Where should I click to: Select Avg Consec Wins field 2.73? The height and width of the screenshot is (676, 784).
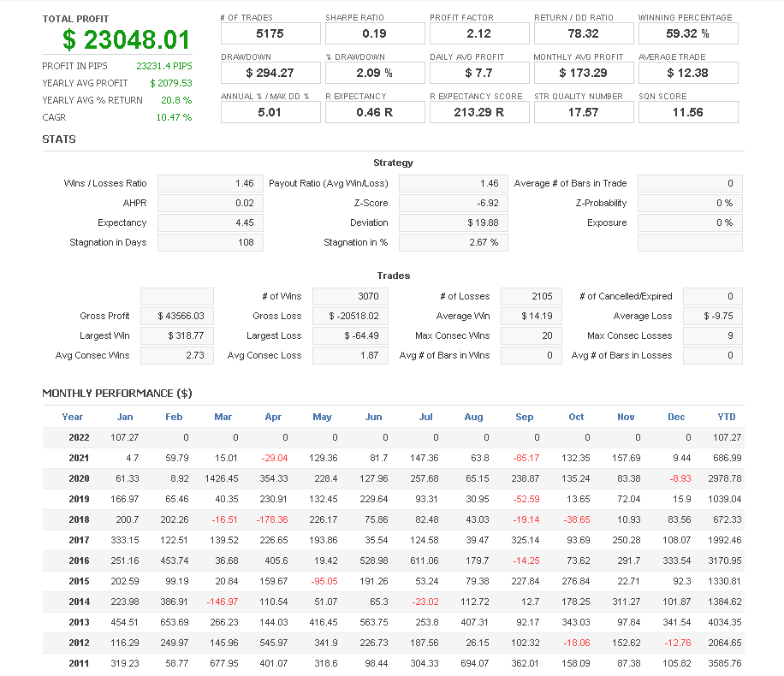tap(177, 355)
